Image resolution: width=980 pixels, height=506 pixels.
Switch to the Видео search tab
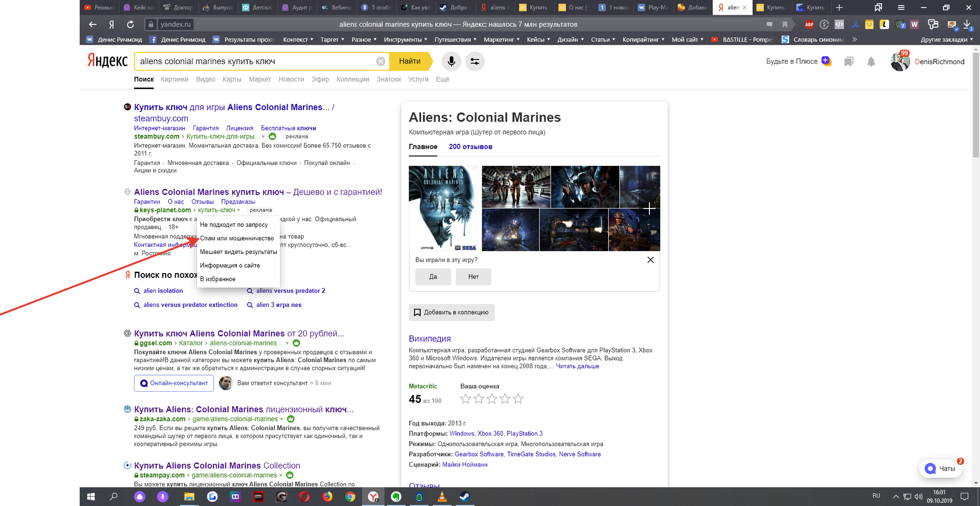205,79
